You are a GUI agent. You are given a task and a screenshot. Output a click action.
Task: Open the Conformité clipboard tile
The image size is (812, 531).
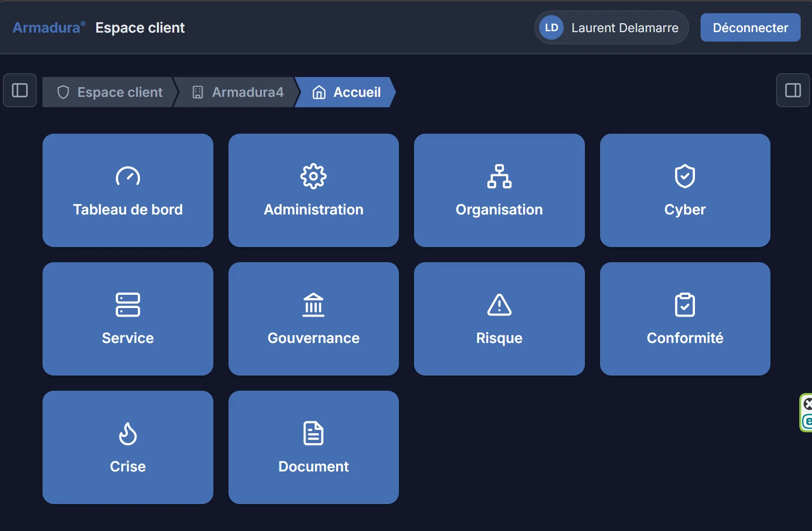coord(685,319)
